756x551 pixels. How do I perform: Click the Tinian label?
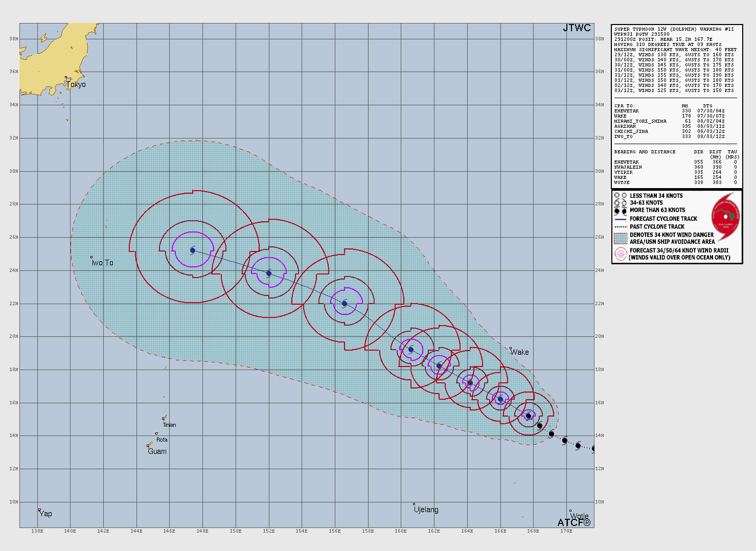[x=170, y=425]
